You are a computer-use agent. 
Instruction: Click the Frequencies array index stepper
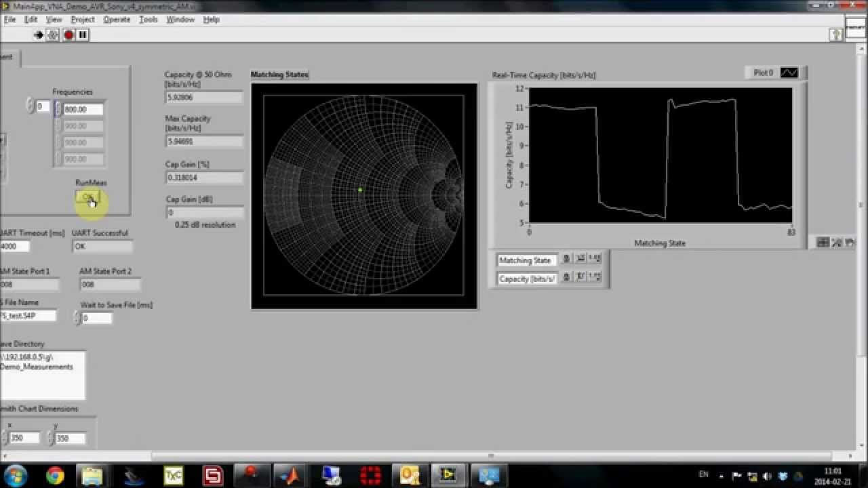30,106
